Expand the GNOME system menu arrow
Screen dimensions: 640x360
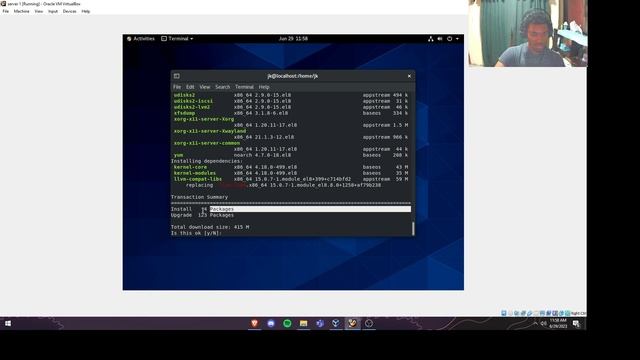tap(457, 39)
